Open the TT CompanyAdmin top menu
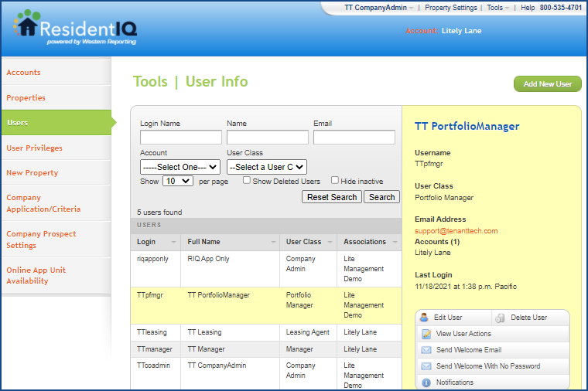Viewport: 588px width, 391px height. [x=379, y=8]
